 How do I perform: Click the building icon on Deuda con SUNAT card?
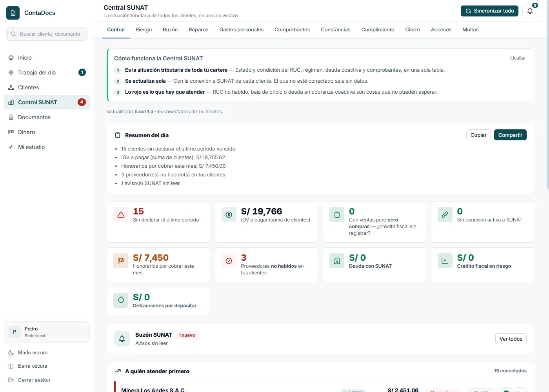pyautogui.click(x=337, y=261)
